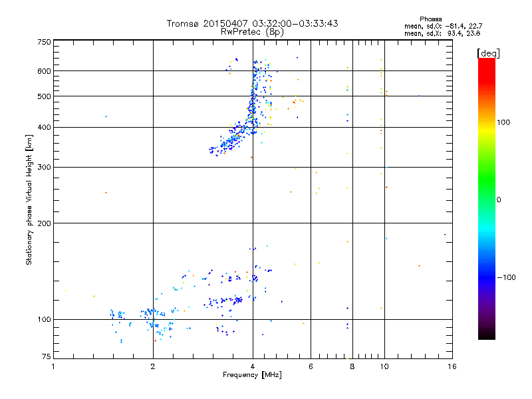Click the 'Frequency [MHz]' axis label
Viewport: 532px width, 399px height.
(x=252, y=375)
